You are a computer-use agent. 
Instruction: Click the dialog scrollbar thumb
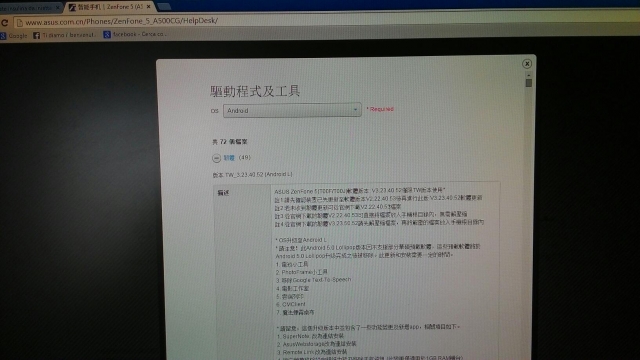(529, 83)
